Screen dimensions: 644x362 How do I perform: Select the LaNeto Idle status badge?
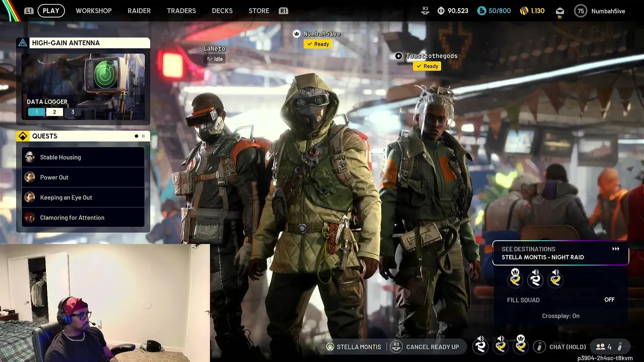pyautogui.click(x=215, y=59)
